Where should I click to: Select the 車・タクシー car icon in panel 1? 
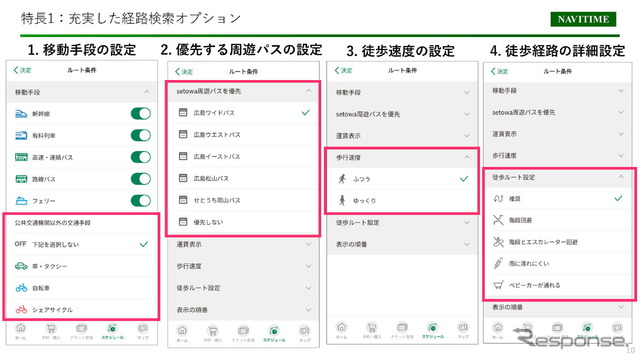(x=21, y=266)
